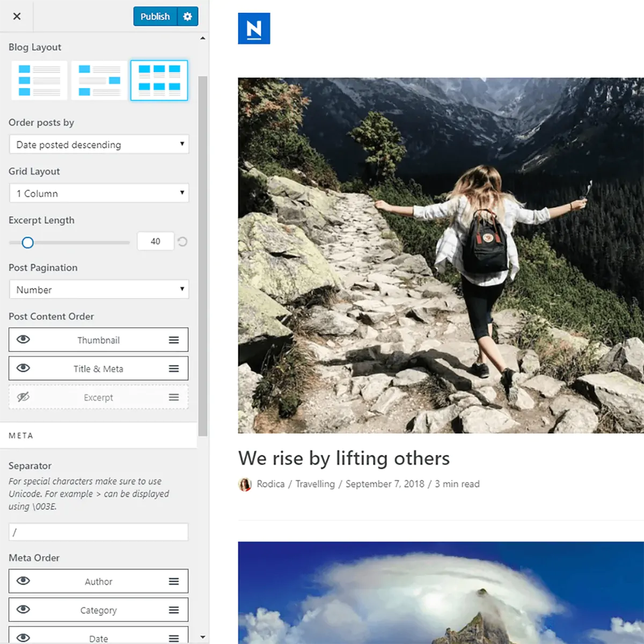The image size is (644, 644).
Task: Click the Excerpt Length slider handle
Action: 28,243
